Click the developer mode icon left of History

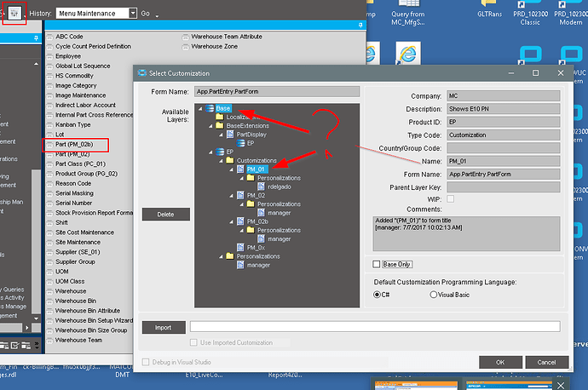[14, 14]
